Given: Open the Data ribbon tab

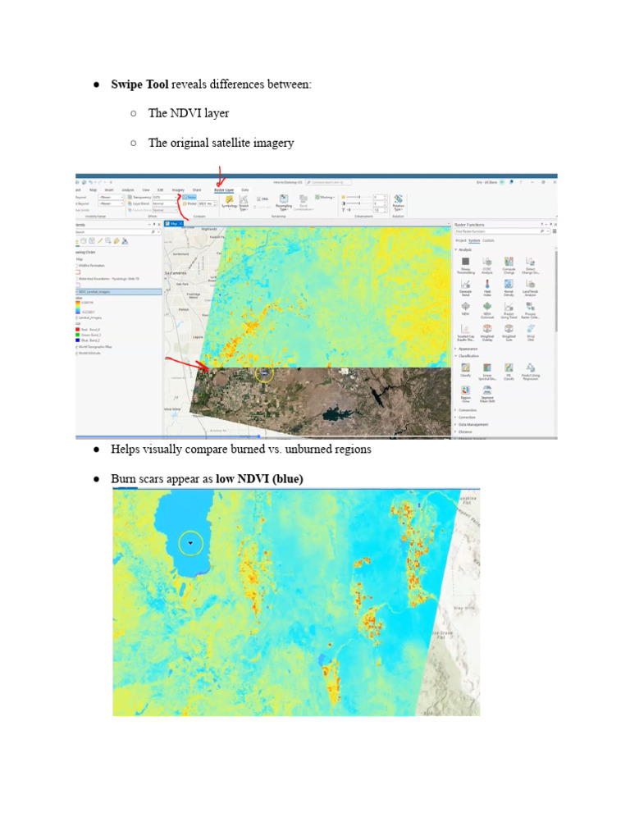Looking at the screenshot, I should (x=244, y=189).
